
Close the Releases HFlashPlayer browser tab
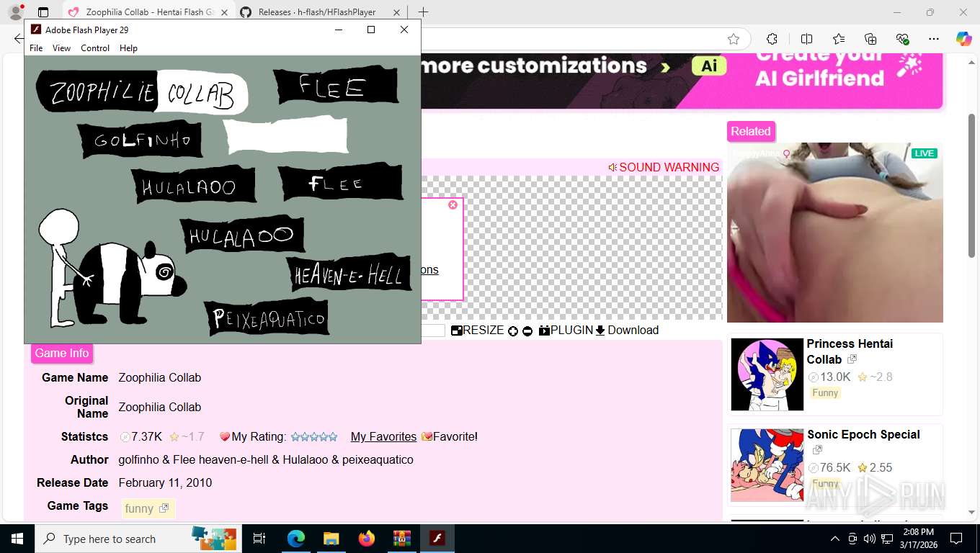(398, 12)
